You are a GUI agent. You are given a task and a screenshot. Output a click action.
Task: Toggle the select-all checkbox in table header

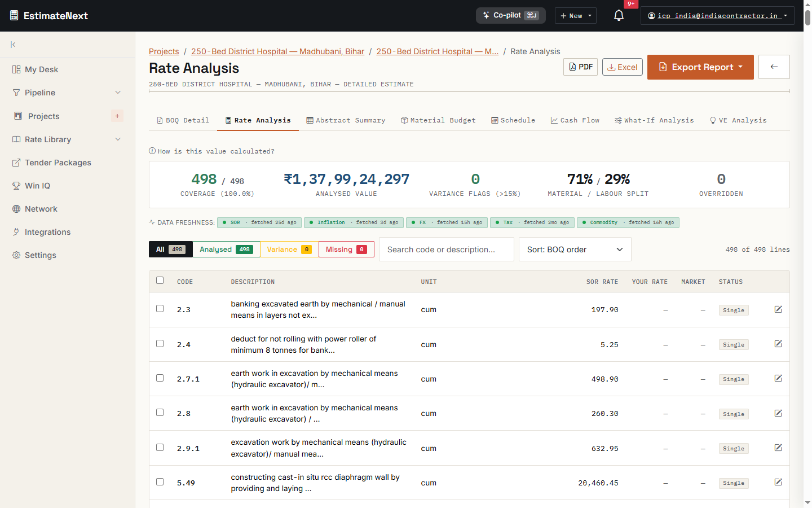coord(160,281)
